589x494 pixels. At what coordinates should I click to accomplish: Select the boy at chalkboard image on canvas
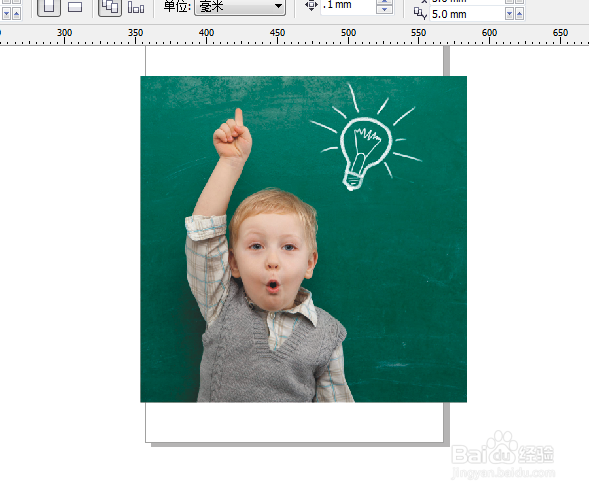(304, 239)
